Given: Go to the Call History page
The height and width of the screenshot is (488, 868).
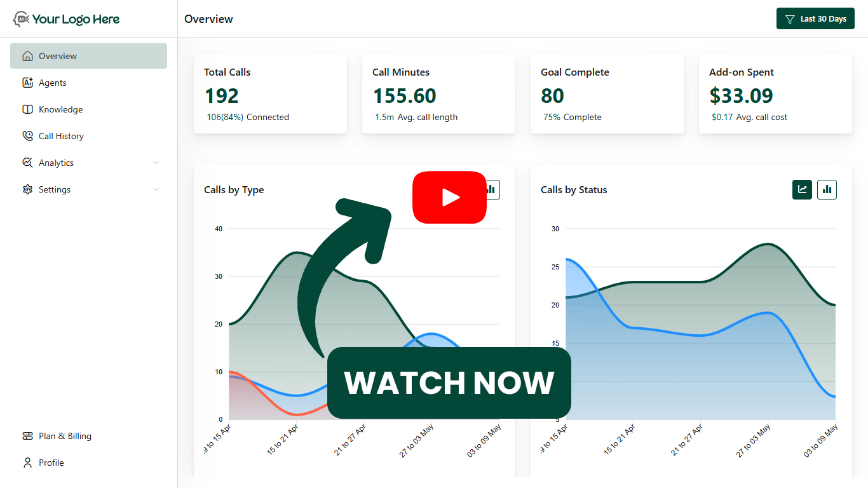Looking at the screenshot, I should pyautogui.click(x=61, y=136).
